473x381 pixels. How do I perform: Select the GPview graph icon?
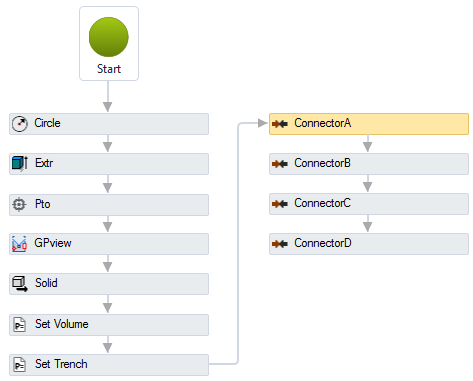tap(19, 244)
